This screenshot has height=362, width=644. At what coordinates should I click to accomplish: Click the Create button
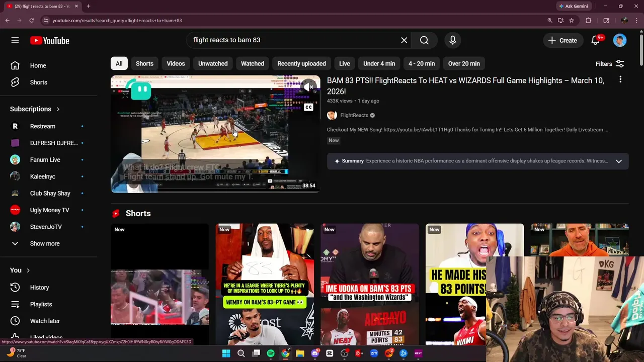[x=563, y=40]
